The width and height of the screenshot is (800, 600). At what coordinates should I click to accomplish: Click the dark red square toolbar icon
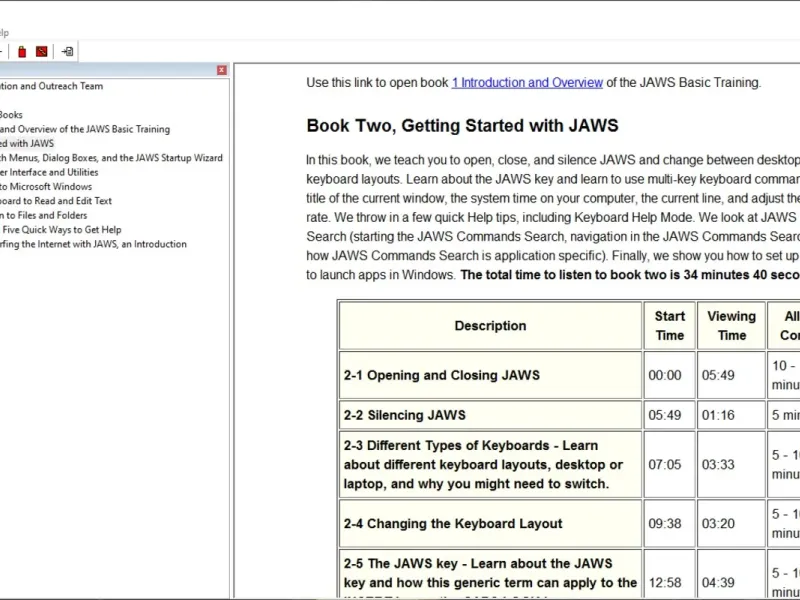42,52
